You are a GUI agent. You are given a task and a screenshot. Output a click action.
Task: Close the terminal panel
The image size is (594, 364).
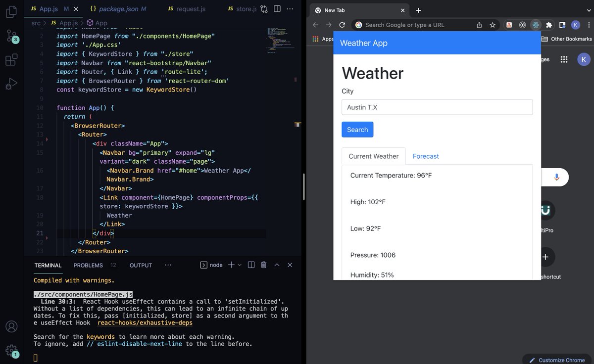pos(290,265)
